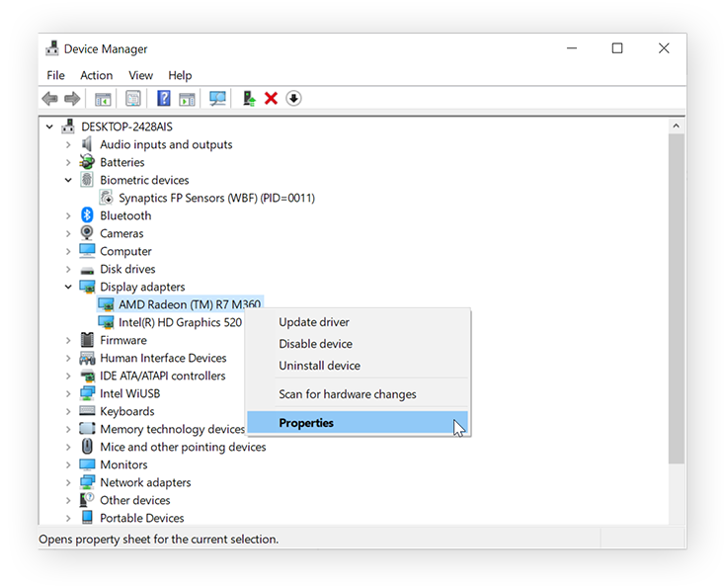
Task: Click the Scan for hardware changes toolbar icon
Action: pyautogui.click(x=218, y=99)
